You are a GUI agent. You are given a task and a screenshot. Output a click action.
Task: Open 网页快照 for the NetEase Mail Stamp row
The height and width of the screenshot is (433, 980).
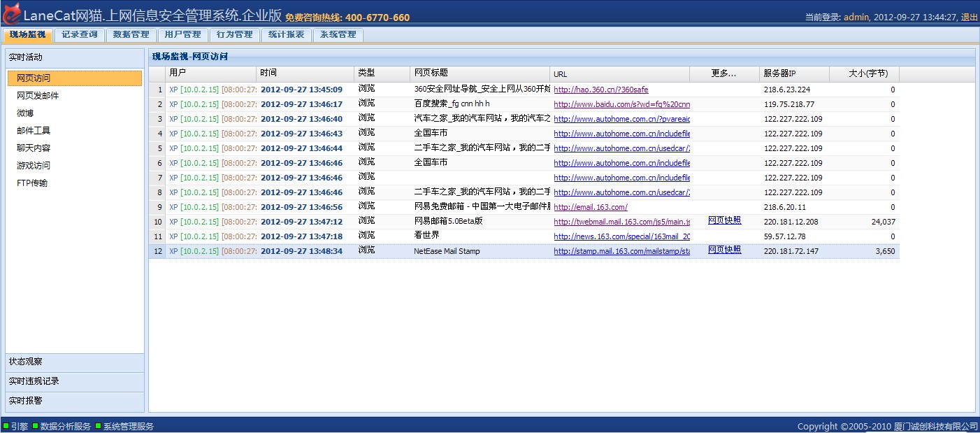(x=724, y=250)
